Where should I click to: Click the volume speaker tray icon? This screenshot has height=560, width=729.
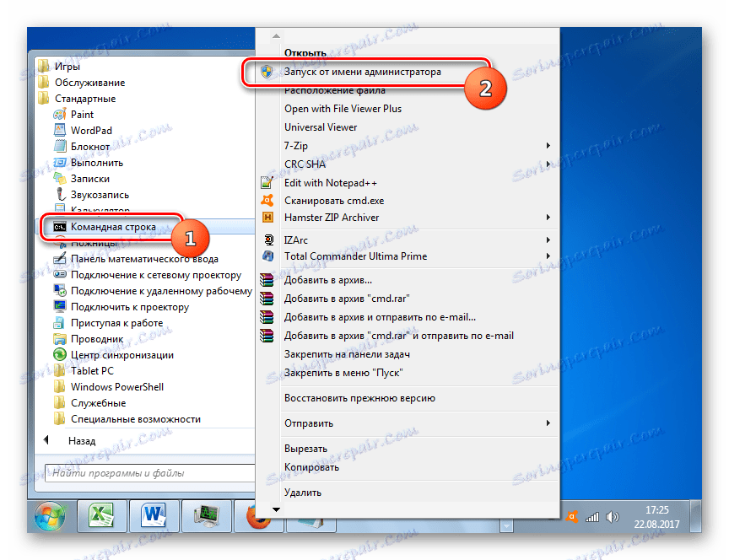click(x=613, y=517)
